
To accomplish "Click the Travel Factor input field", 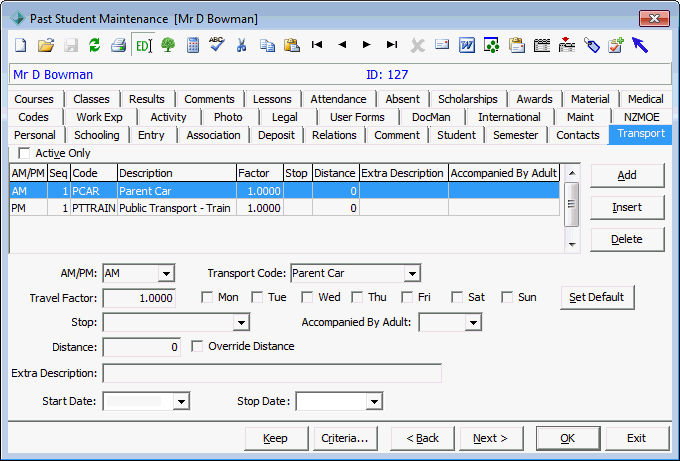I will [139, 298].
